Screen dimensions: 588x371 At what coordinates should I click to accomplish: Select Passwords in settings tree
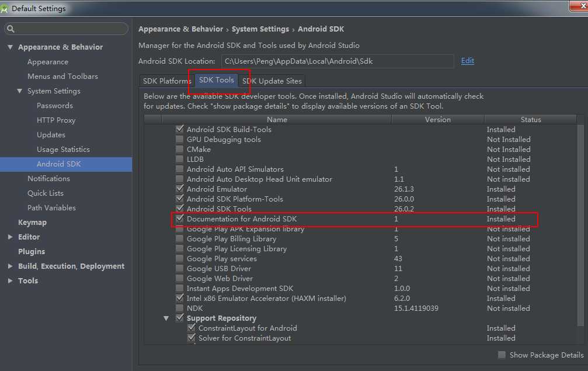click(55, 106)
